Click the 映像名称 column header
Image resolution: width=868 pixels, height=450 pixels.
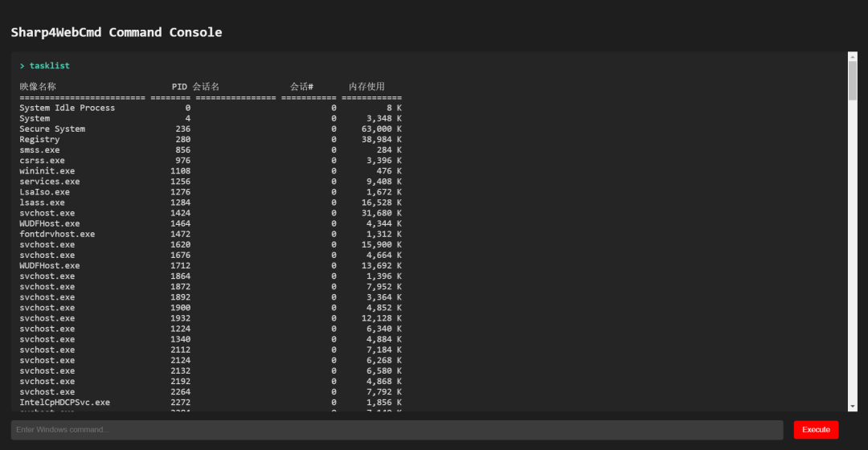click(38, 87)
